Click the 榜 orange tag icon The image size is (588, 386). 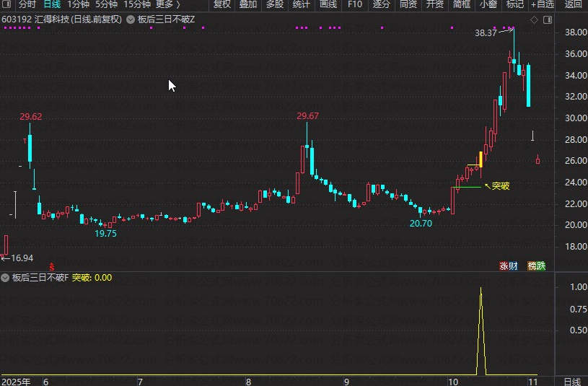(x=532, y=266)
